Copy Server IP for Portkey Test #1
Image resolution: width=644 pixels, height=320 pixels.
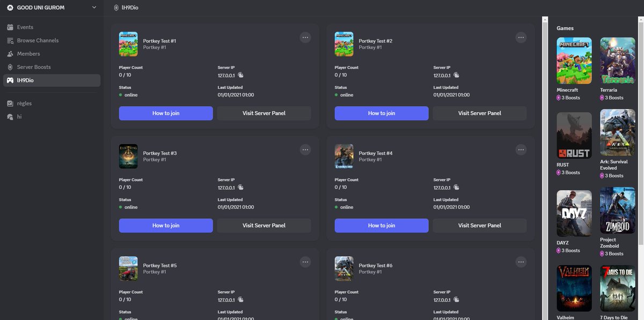240,76
